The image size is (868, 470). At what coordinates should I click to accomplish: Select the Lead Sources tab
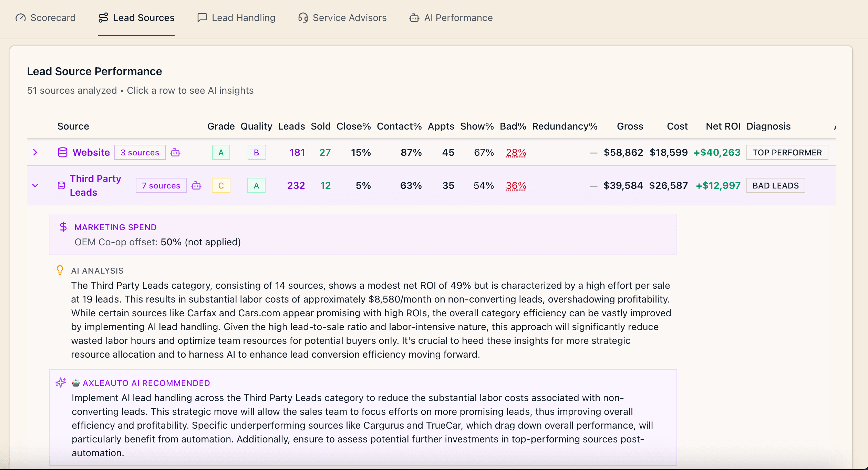coord(136,18)
